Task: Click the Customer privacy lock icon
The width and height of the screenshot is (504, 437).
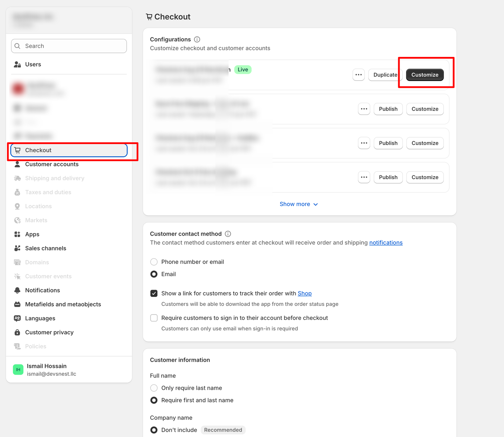Action: 17,333
